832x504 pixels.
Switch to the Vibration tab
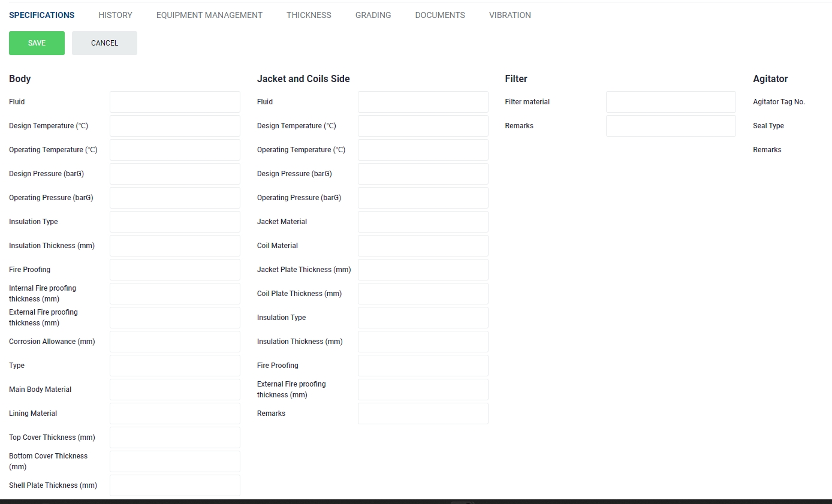(510, 15)
